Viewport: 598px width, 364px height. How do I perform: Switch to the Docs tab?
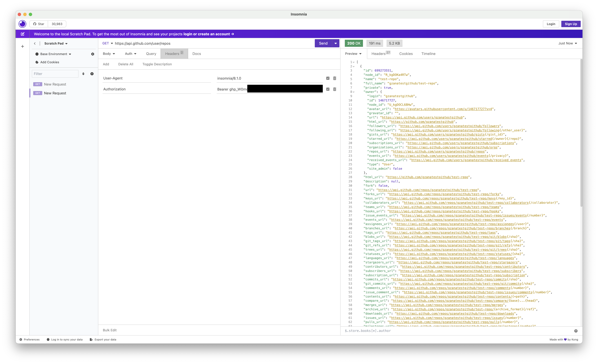click(x=197, y=54)
